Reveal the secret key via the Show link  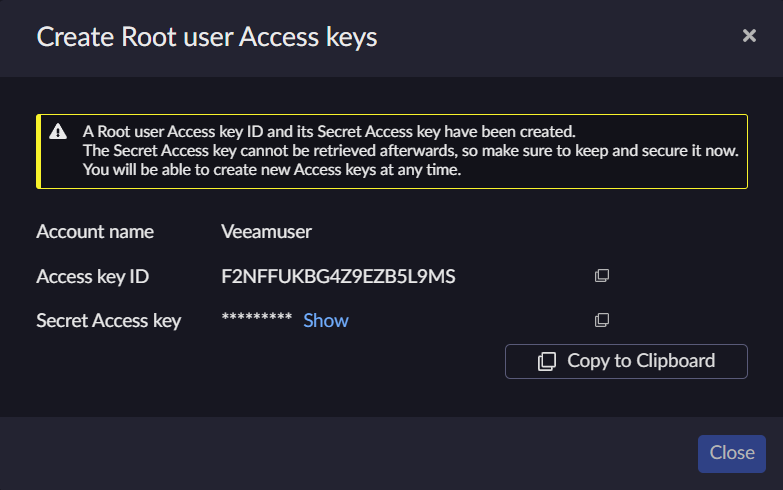[326, 321]
